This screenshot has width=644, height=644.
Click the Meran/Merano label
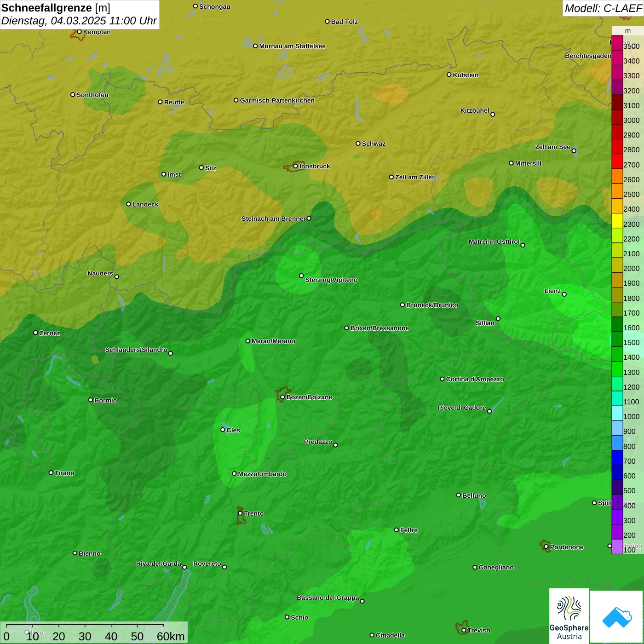273,341
